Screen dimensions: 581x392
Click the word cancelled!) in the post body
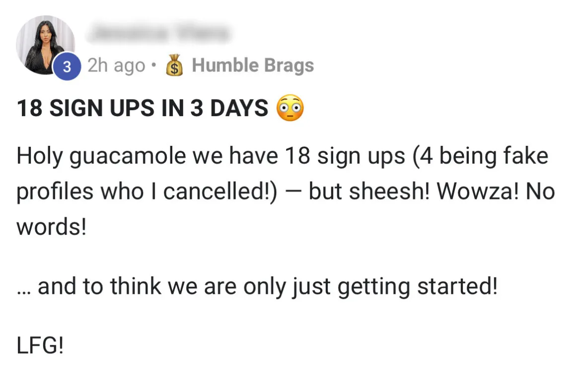pyautogui.click(x=220, y=192)
